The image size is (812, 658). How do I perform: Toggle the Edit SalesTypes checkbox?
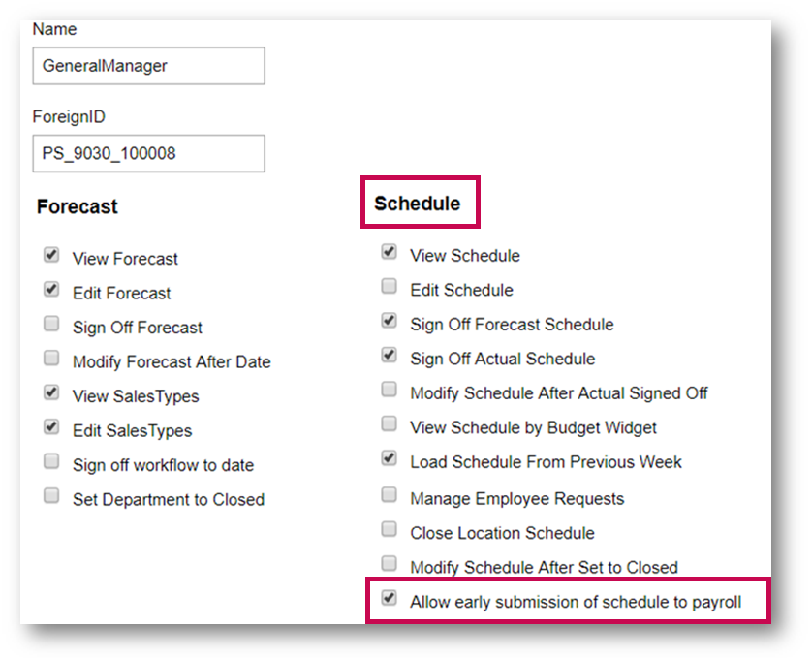tap(51, 428)
